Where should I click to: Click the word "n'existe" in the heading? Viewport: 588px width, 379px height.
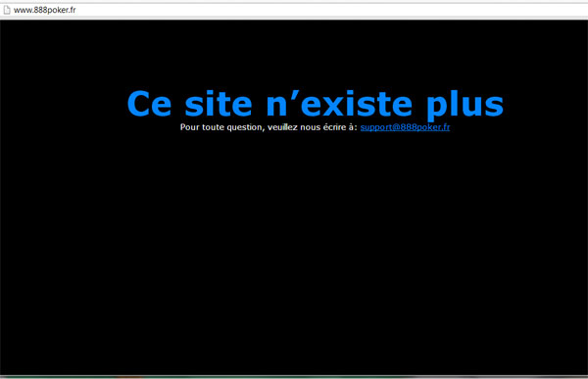(x=339, y=104)
